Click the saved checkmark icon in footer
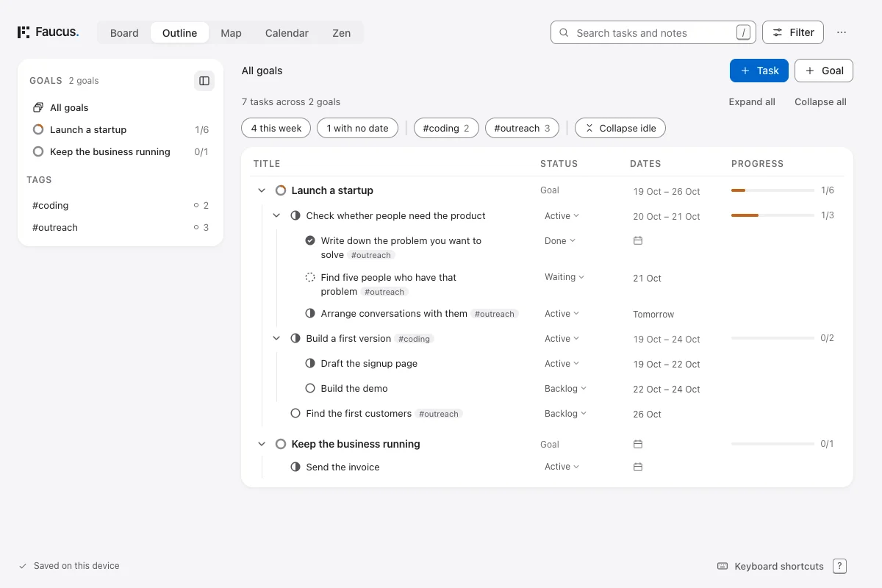The image size is (882, 588). pos(23,566)
